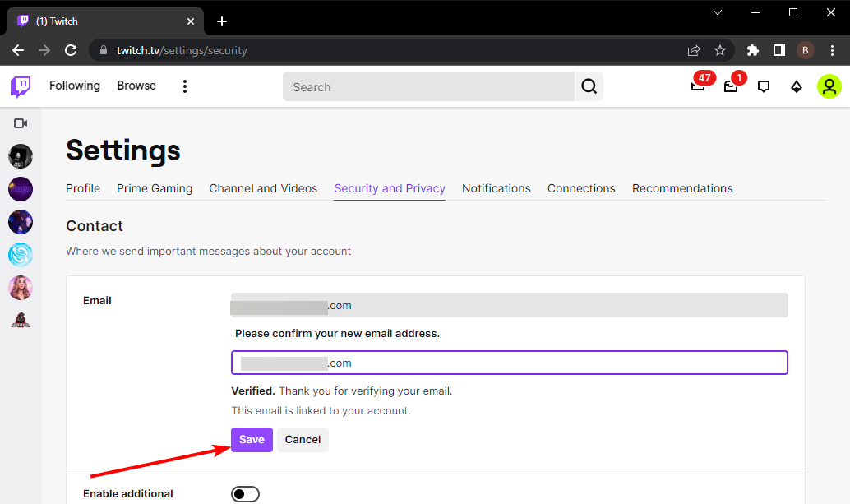The width and height of the screenshot is (850, 504).
Task: Switch to the Notifications tab
Action: coord(496,188)
